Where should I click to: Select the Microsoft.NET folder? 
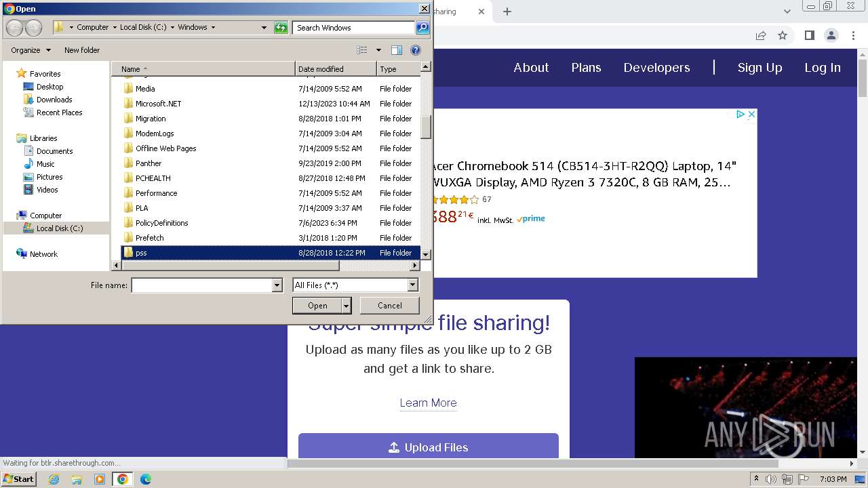[x=270, y=104]
